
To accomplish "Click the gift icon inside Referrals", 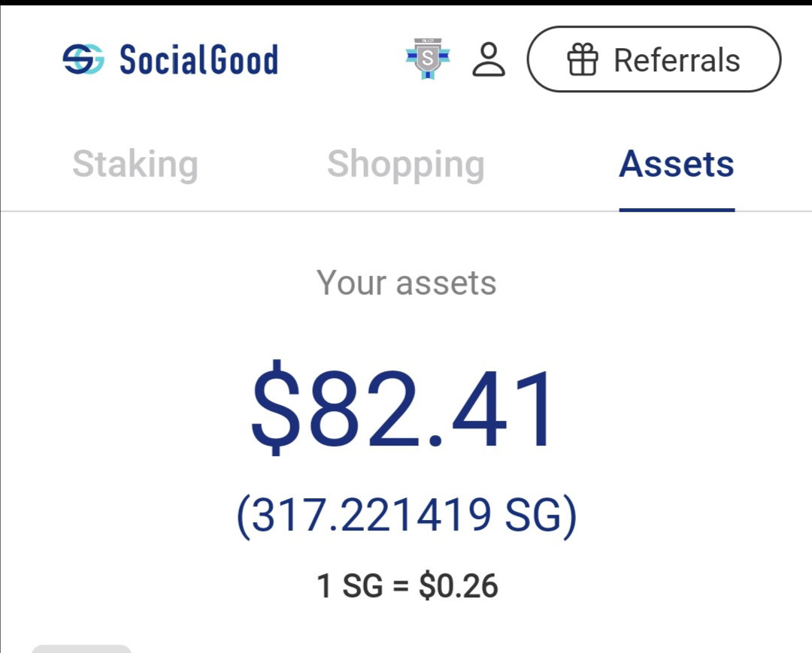I will point(583,59).
